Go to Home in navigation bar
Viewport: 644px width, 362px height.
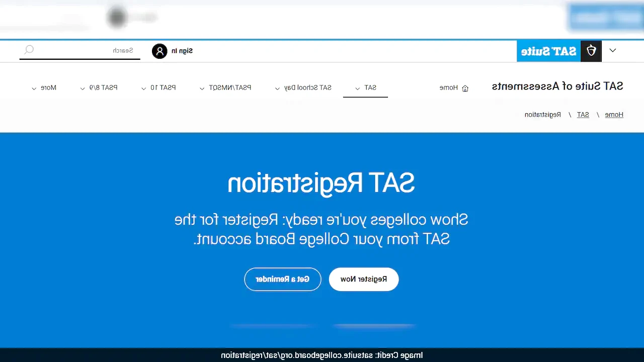[449, 87]
